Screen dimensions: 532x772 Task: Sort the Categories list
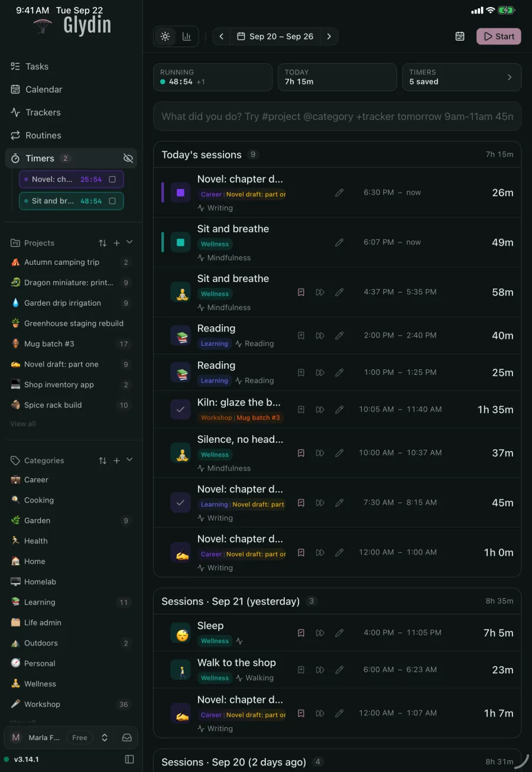[103, 460]
